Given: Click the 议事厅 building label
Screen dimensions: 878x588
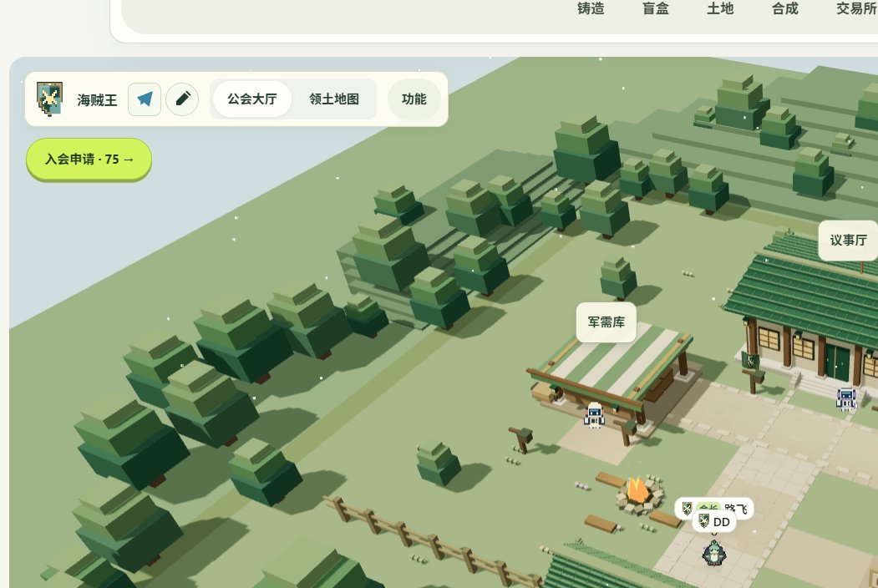Looking at the screenshot, I should 848,241.
